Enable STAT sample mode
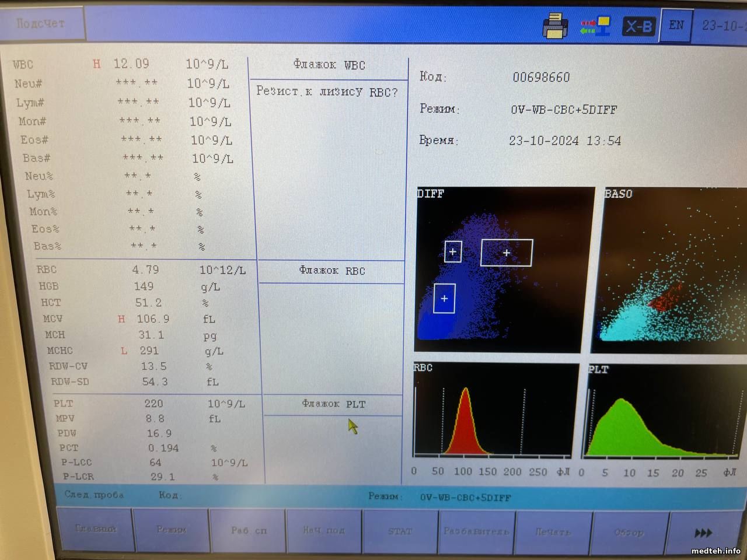Viewport: 747px width, 560px height. (x=400, y=531)
